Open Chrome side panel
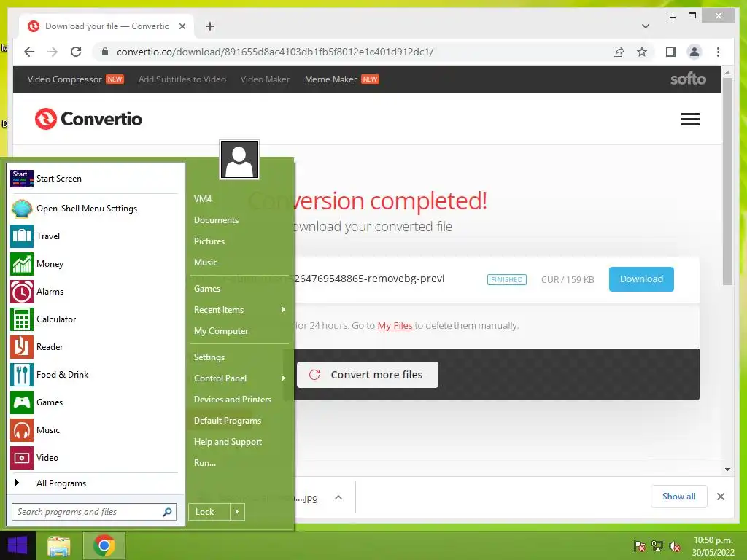This screenshot has width=747, height=560. click(671, 52)
